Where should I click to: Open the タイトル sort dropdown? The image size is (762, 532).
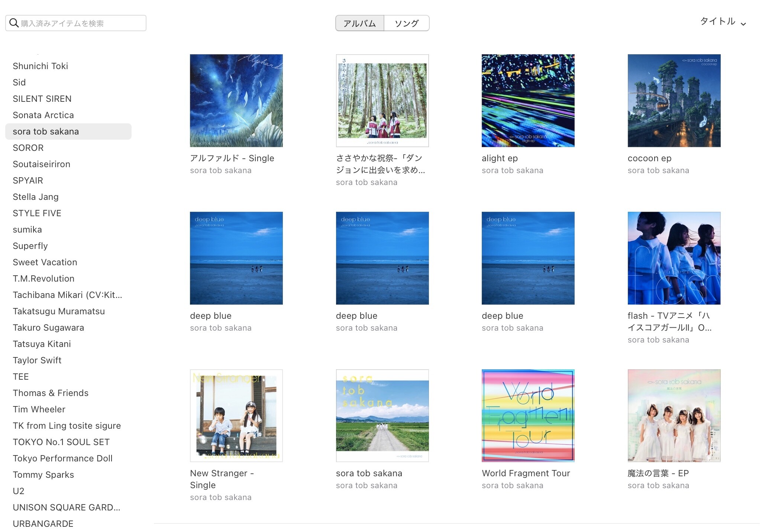pyautogui.click(x=718, y=22)
